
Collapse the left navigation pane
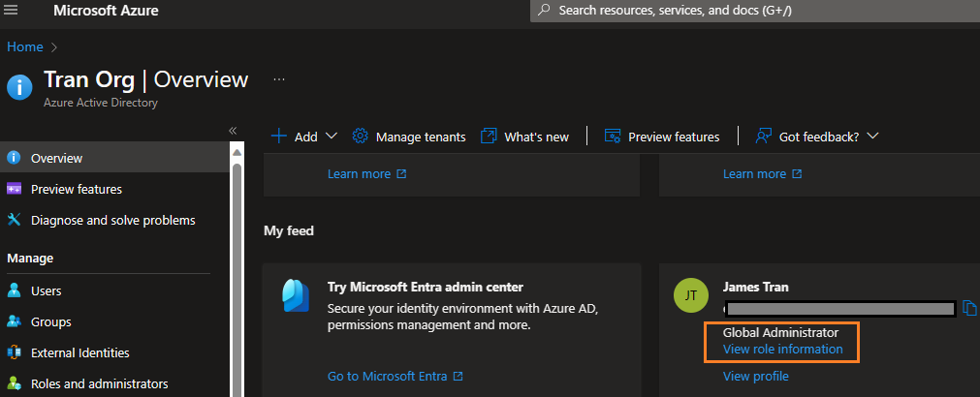tap(233, 130)
